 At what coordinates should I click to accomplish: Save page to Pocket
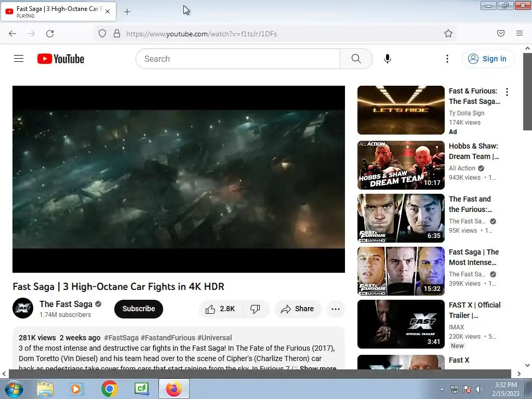[501, 33]
